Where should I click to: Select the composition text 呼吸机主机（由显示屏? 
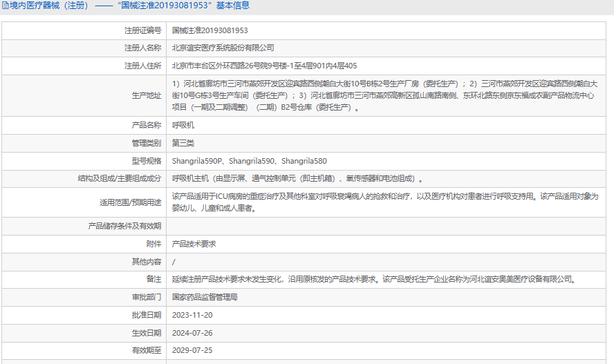[x=297, y=179]
